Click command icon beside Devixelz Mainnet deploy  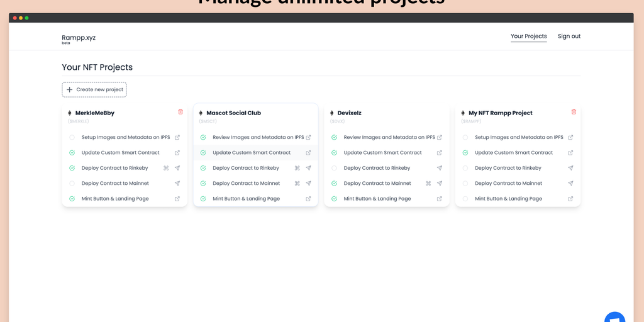pos(428,184)
